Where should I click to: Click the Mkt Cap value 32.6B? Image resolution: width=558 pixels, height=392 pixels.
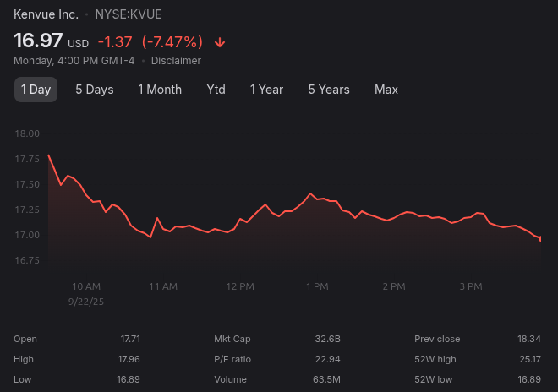pyautogui.click(x=328, y=339)
